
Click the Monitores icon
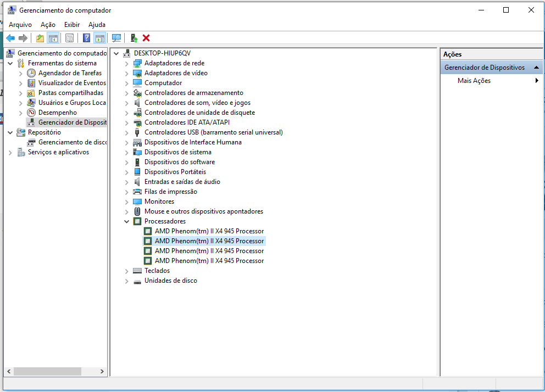point(138,201)
